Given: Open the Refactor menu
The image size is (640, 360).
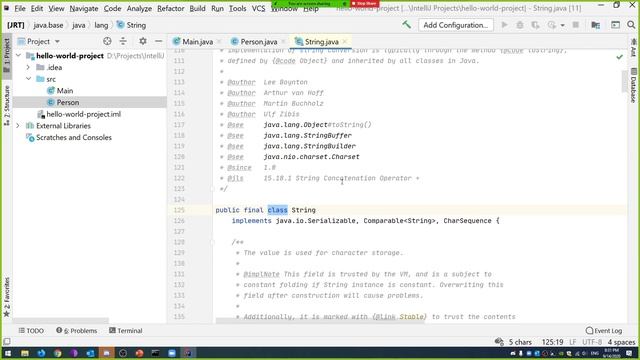Looking at the screenshot, I should coord(171,8).
